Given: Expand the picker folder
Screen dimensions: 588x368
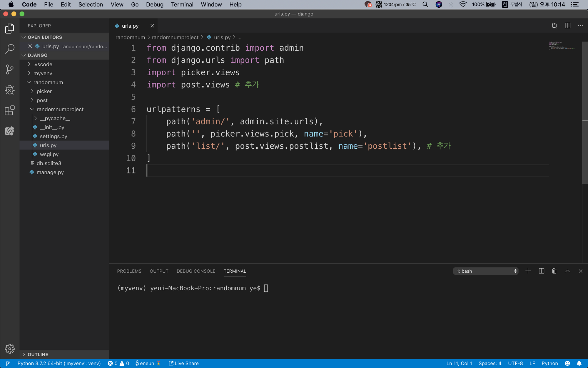Looking at the screenshot, I should coord(44,91).
